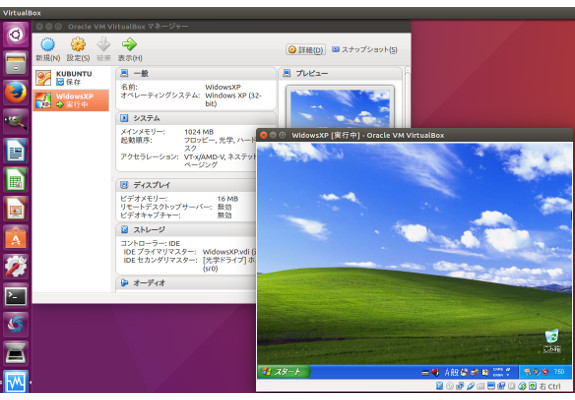Screen dimensions: 575x400
Task: Open LibreOffice Writer from the launcher
Action: [x=16, y=150]
